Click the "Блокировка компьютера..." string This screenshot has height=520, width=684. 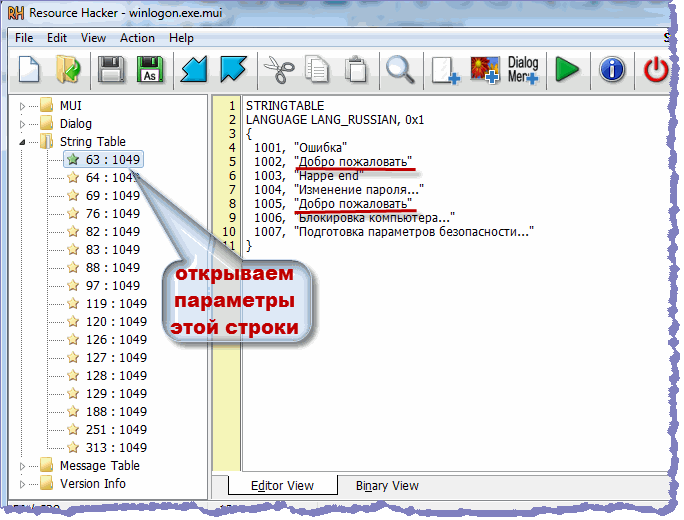374,218
